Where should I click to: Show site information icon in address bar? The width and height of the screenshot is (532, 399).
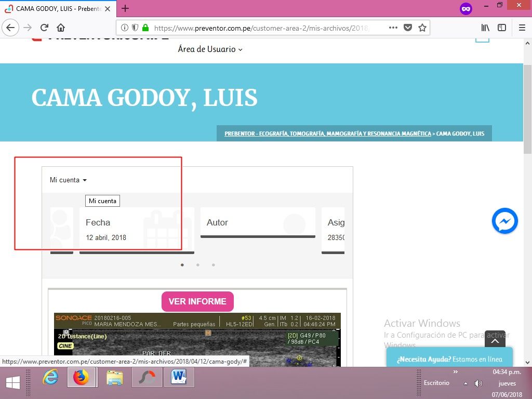125,28
